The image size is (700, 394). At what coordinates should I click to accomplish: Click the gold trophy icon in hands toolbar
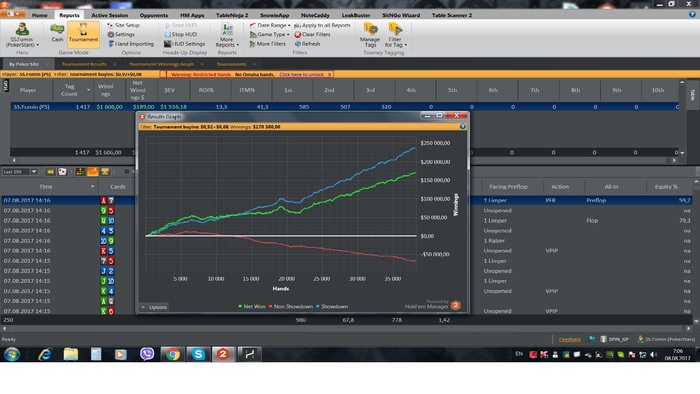point(105,171)
